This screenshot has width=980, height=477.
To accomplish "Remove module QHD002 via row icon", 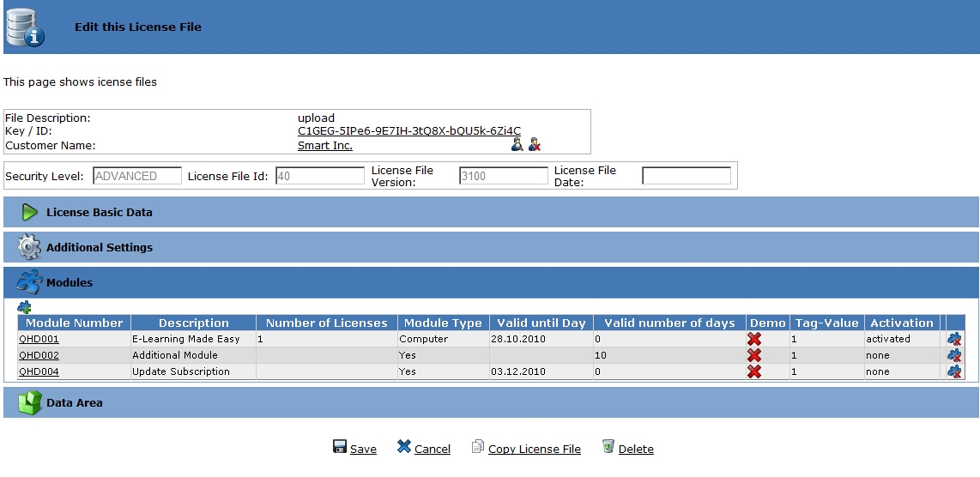I will point(953,355).
